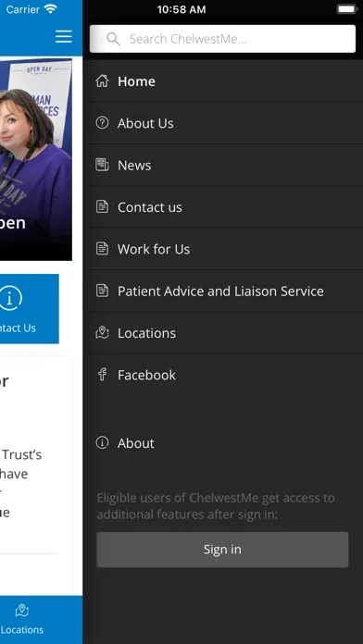Screen dimensions: 363x644
Task: Click the map pin icon beside Locations menu item
Action: click(102, 332)
